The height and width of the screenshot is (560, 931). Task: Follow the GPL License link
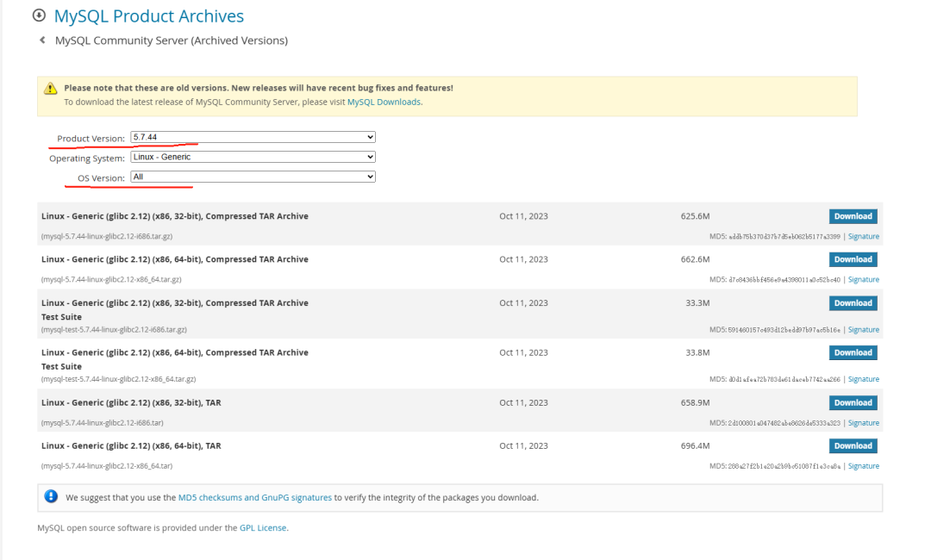tap(263, 527)
